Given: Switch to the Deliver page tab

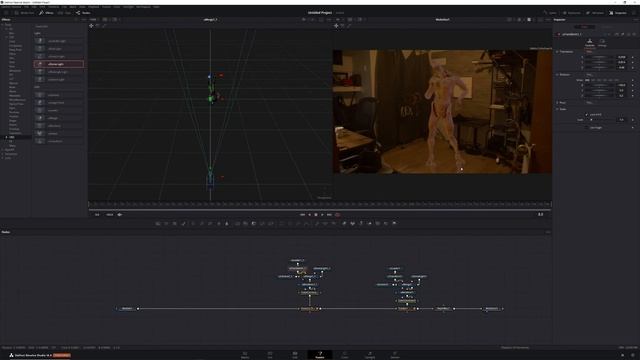Looking at the screenshot, I should click(395, 355).
